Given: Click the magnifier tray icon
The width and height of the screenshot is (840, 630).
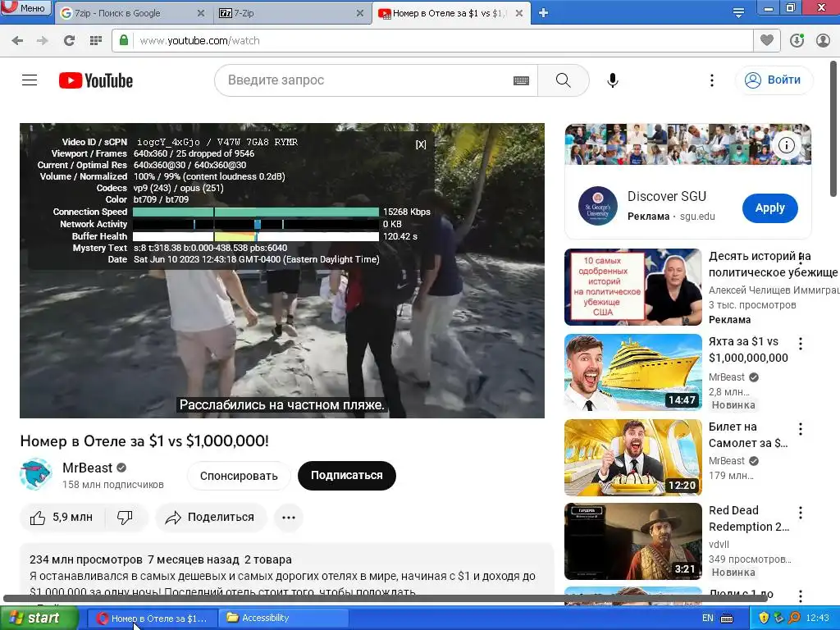Looking at the screenshot, I should coord(794,619).
